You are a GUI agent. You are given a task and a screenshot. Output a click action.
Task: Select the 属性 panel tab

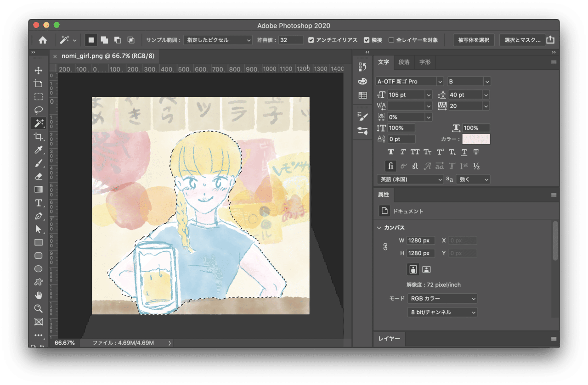(384, 195)
